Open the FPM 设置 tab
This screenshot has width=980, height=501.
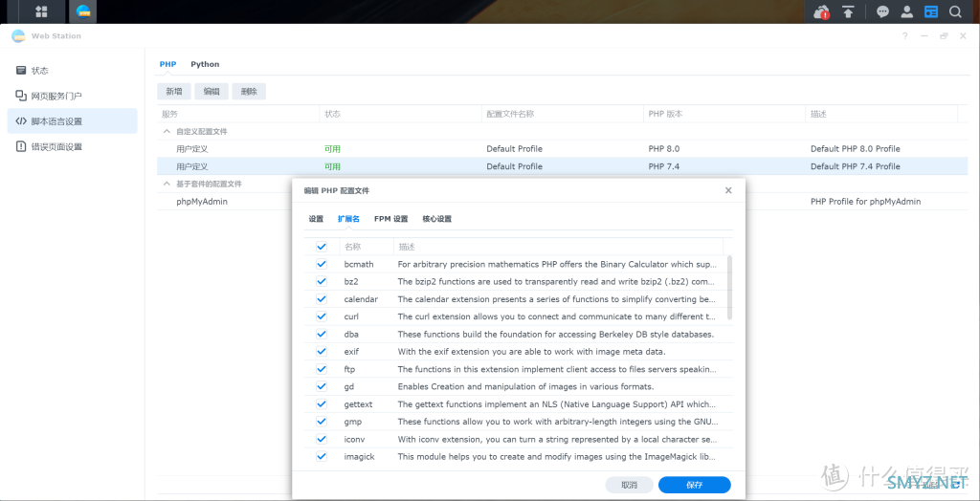tap(390, 219)
